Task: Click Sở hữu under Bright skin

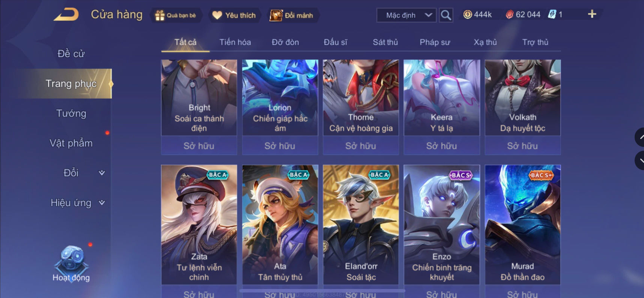Action: [199, 146]
